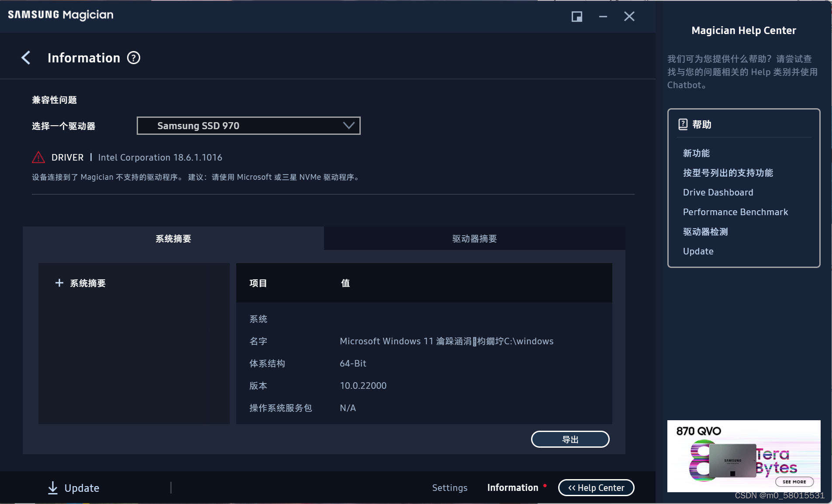Image resolution: width=832 pixels, height=504 pixels.
Task: Click the 操作系统服务包 row label
Action: click(x=281, y=408)
